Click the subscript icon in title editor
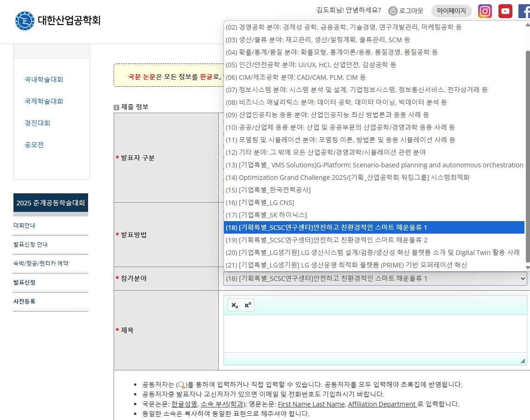Screen dimensions: 530x420 235,305
